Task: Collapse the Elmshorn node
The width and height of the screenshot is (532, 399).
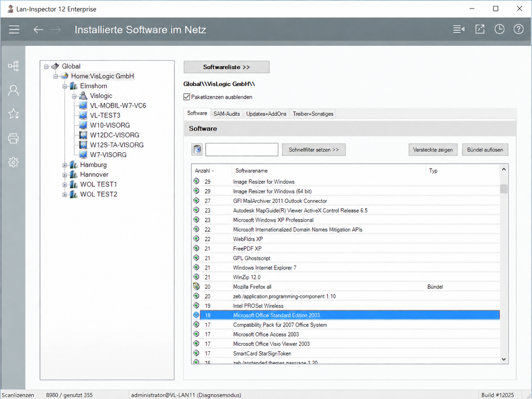Action: (x=65, y=86)
